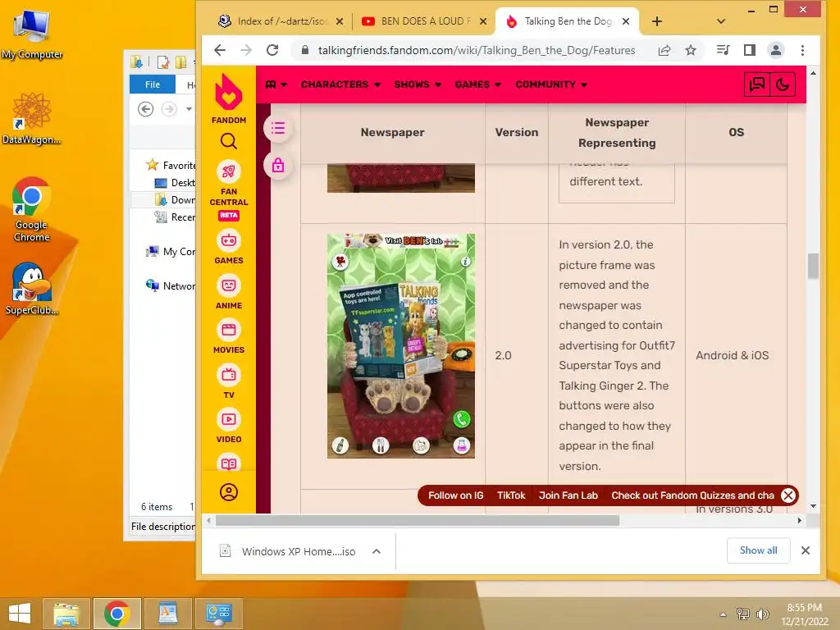Click Show all downloads
This screenshot has width=840, height=630.
[758, 550]
